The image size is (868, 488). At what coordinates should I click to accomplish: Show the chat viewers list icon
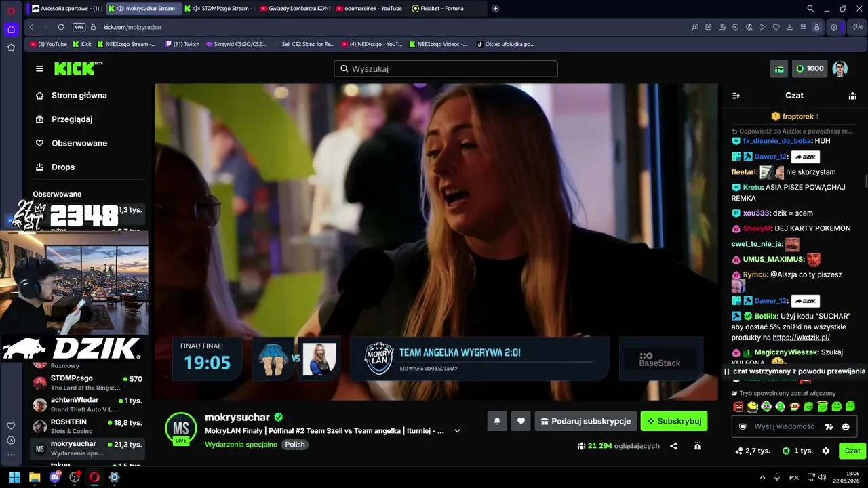click(x=852, y=96)
